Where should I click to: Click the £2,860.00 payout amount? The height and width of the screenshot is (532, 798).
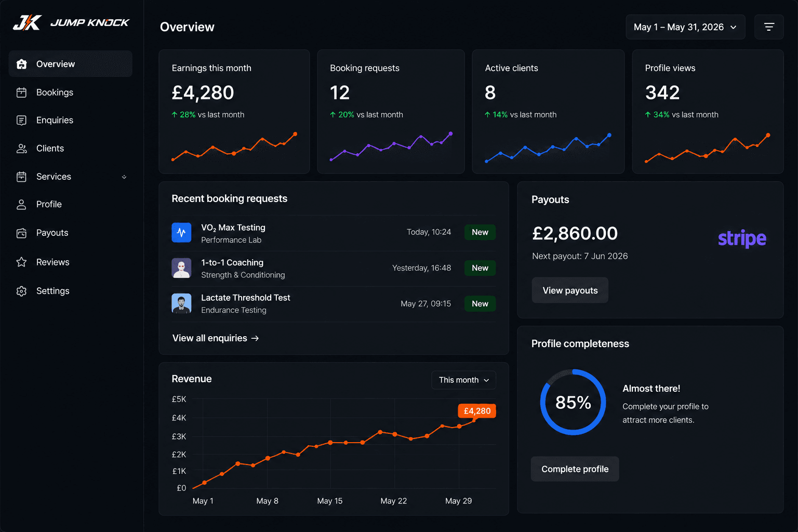coord(575,233)
